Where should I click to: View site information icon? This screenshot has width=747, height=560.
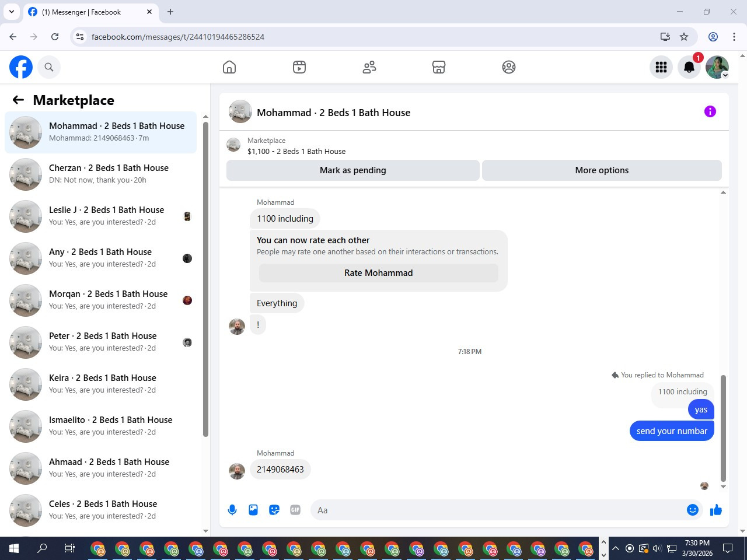(80, 37)
